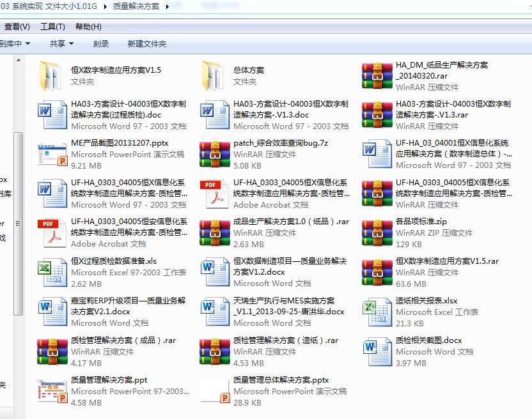The height and width of the screenshot is (419, 532).
Task: Click file name 各品项标准.zip
Action: click(x=421, y=222)
